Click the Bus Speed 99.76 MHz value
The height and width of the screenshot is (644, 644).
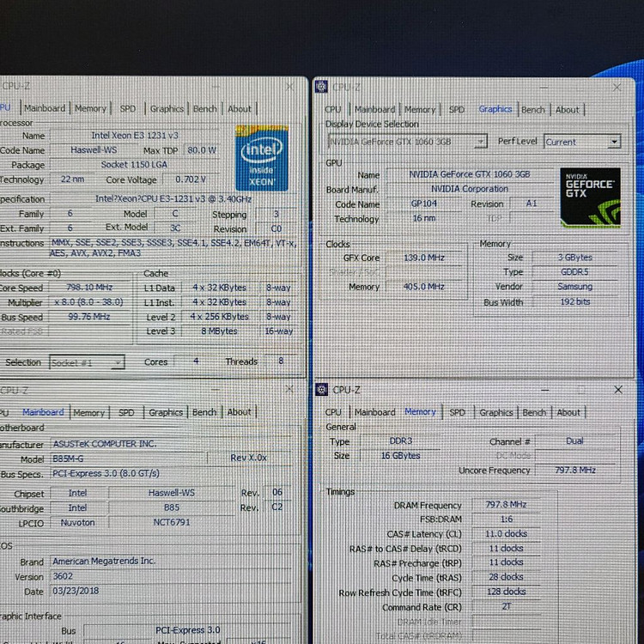click(89, 317)
